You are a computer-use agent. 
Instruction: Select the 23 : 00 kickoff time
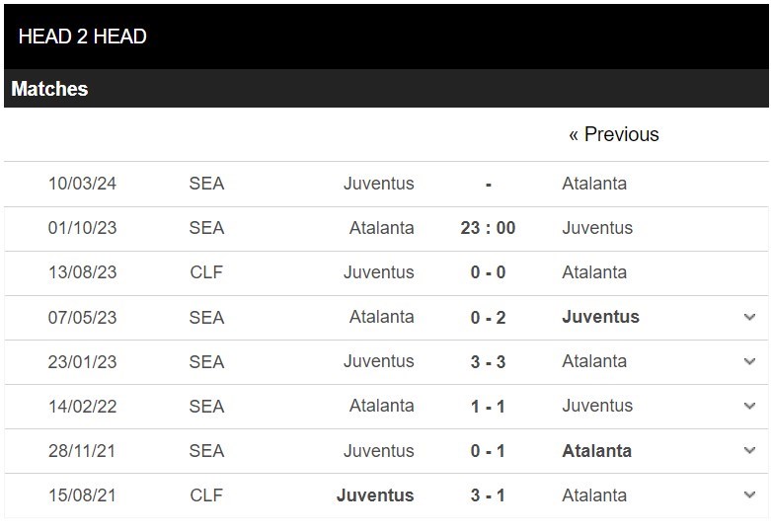(x=488, y=228)
